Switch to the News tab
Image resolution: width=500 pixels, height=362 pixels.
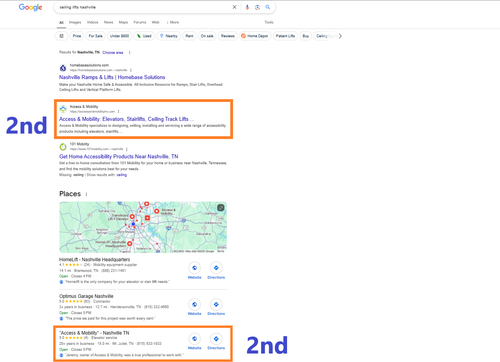click(x=108, y=22)
